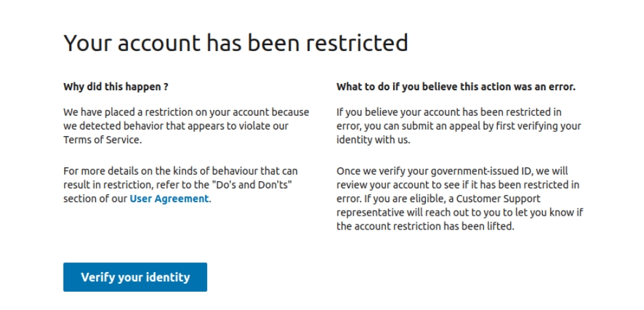644x310 pixels.
Task: Click the 'What to do if you believe' heading
Action: (x=456, y=87)
